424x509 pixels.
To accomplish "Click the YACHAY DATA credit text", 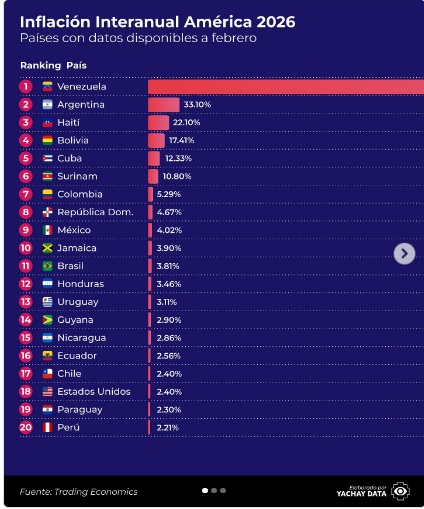I will point(361,491).
